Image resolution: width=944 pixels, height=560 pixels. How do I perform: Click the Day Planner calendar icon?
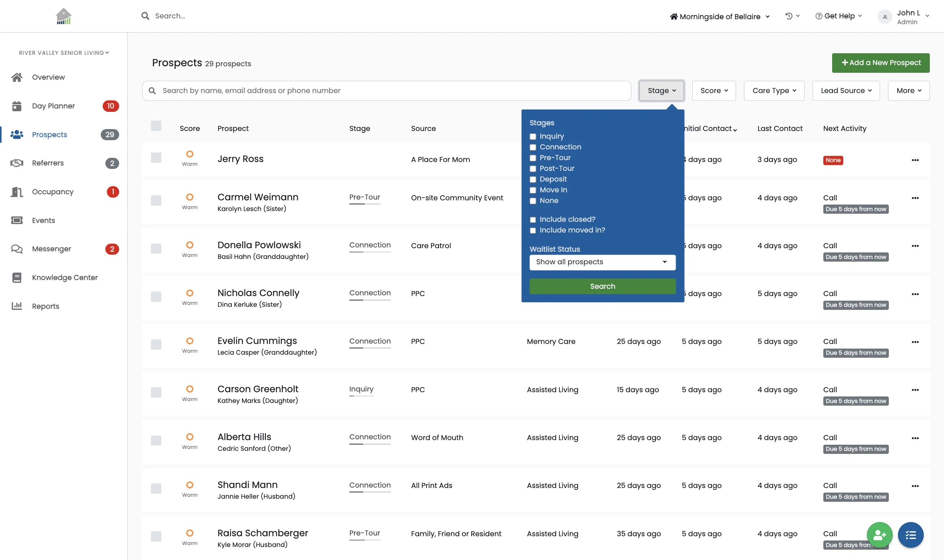point(17,106)
